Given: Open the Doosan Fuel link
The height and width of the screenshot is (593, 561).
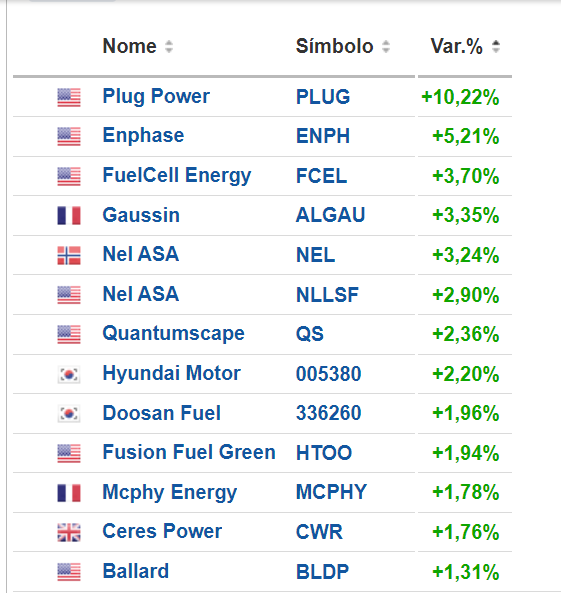Looking at the screenshot, I should (162, 413).
